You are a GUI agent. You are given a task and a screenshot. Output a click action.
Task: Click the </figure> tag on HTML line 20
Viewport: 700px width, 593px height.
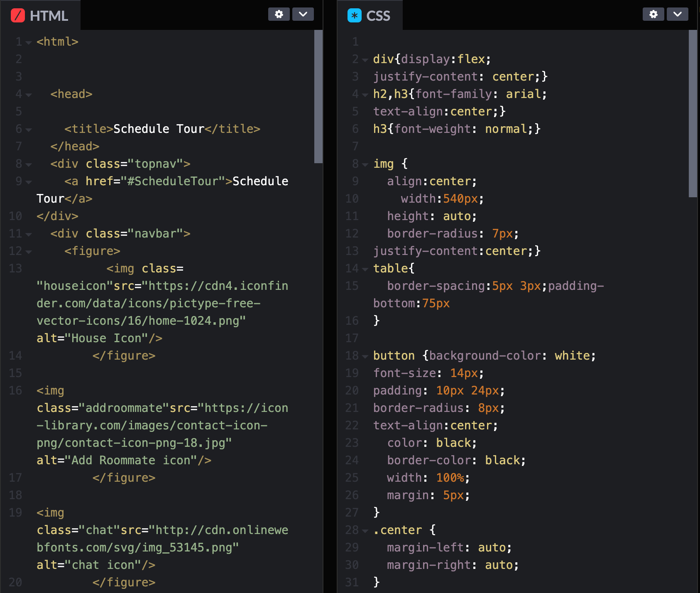124,582
